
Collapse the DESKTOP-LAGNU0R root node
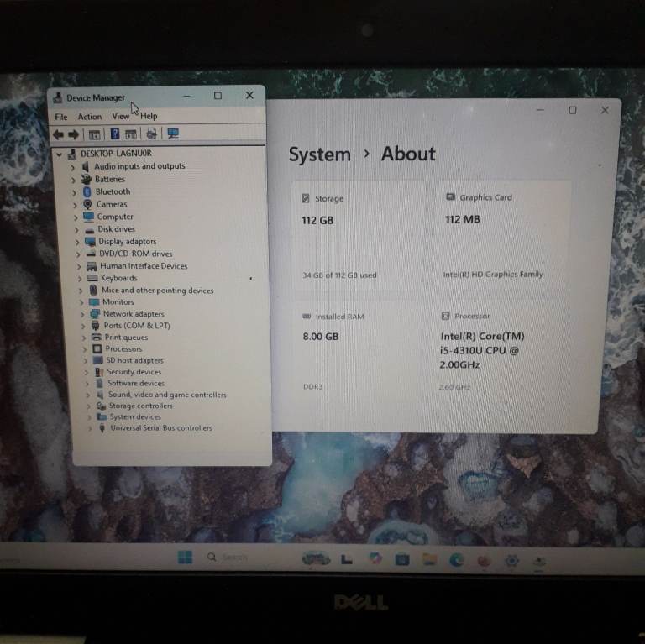60,154
